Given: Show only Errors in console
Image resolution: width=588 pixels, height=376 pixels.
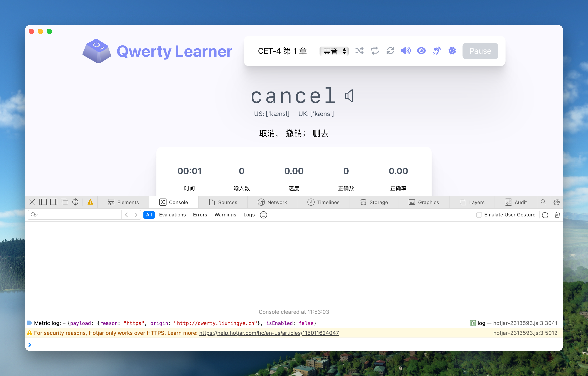Looking at the screenshot, I should (x=200, y=215).
